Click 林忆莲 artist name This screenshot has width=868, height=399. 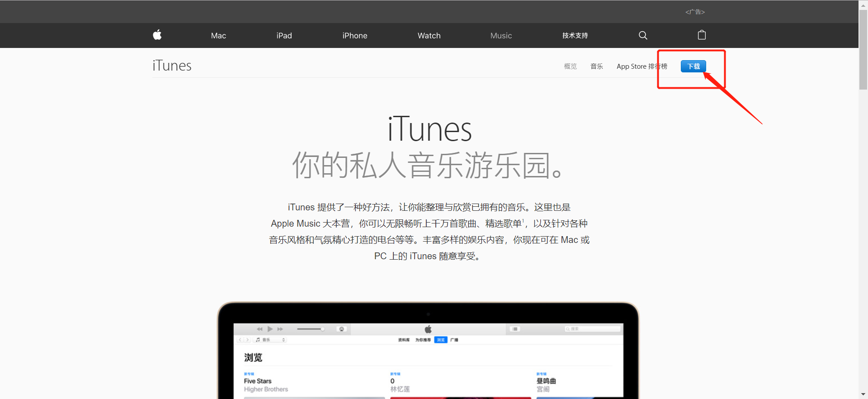(x=400, y=389)
